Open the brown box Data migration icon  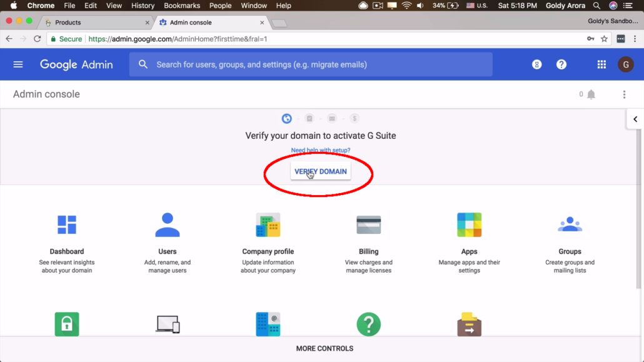pos(469,324)
